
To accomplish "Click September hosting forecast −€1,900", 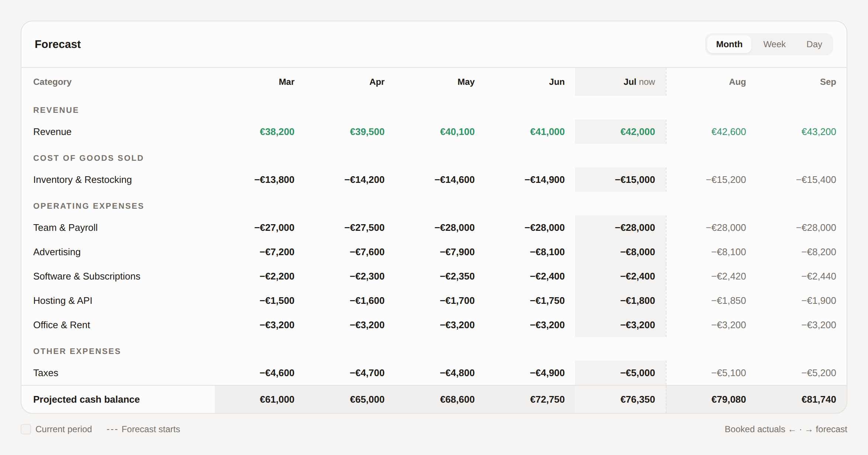I will tap(819, 301).
